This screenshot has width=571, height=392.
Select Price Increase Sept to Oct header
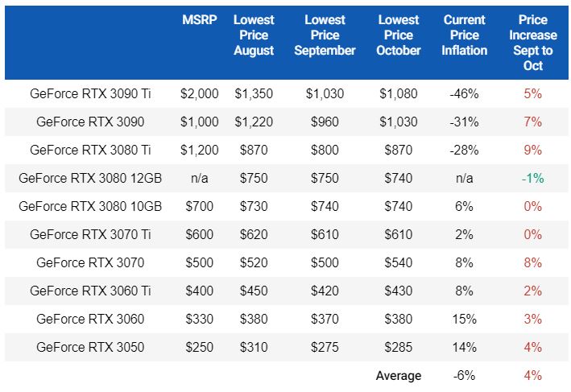(x=532, y=43)
